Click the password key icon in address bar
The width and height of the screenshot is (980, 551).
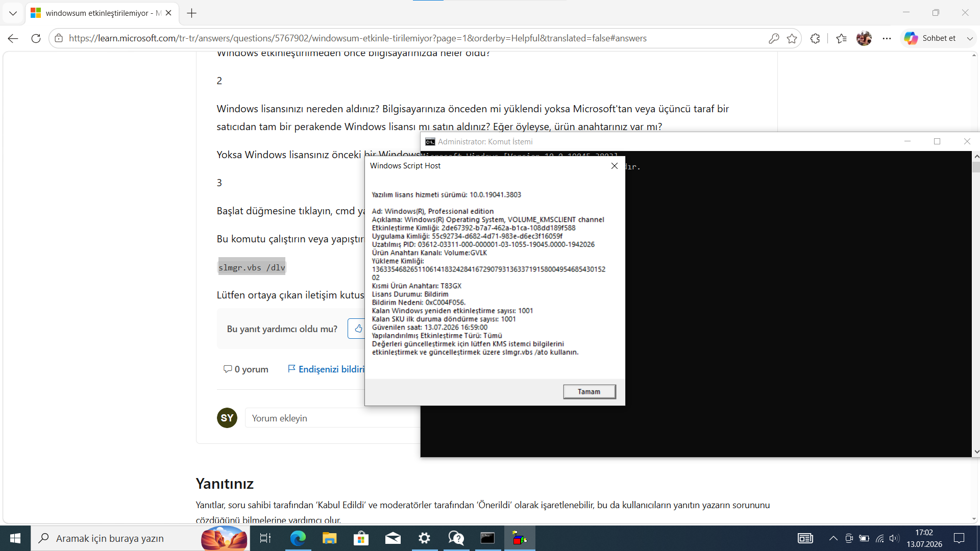tap(774, 38)
